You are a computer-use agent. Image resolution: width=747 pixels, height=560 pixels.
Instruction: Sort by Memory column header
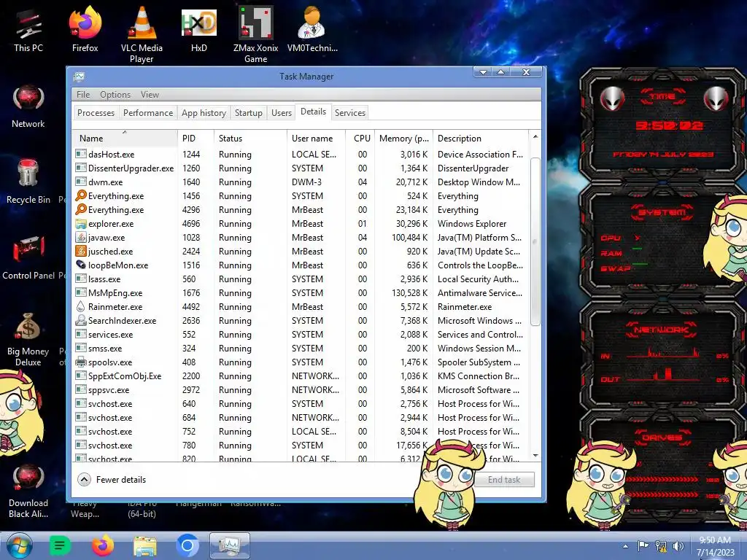[404, 138]
